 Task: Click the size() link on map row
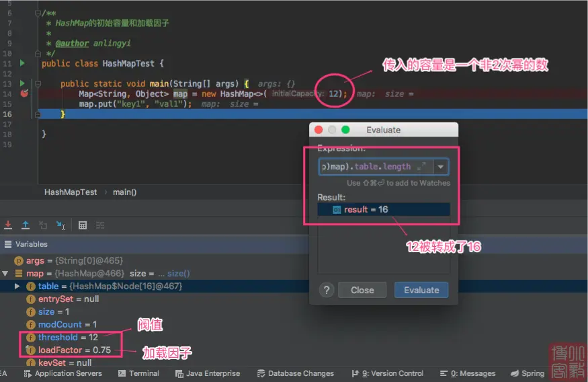179,274
